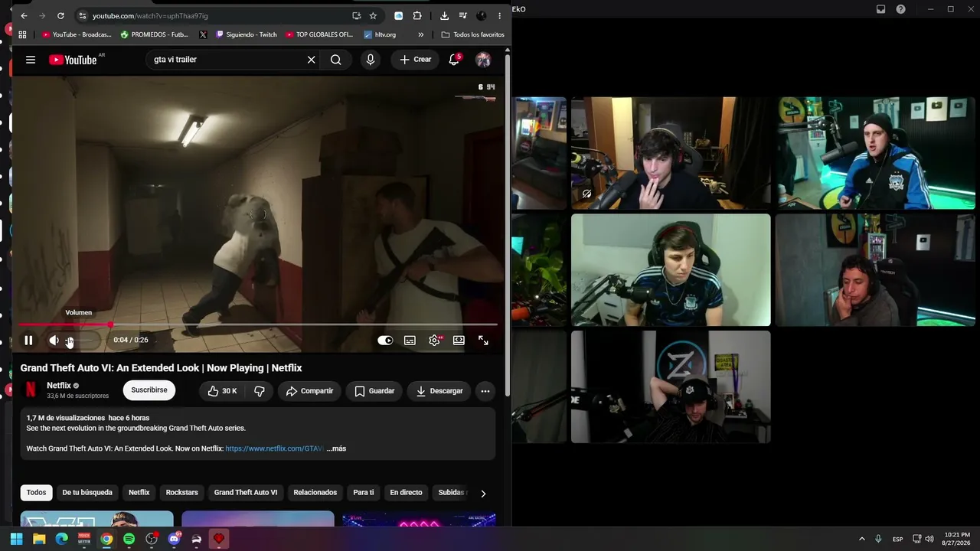
Task: Clear the search query text
Action: coord(311,60)
